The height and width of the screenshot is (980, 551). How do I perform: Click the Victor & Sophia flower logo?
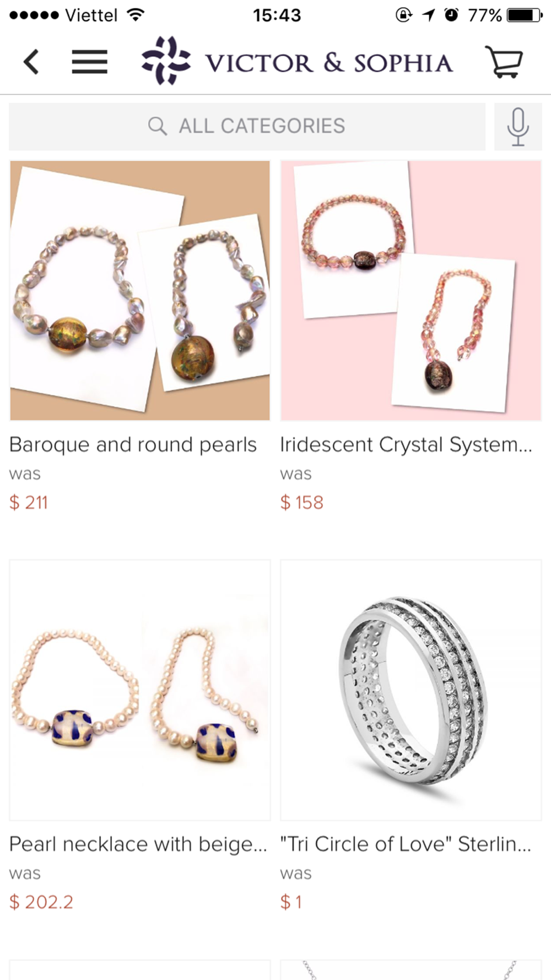point(166,61)
